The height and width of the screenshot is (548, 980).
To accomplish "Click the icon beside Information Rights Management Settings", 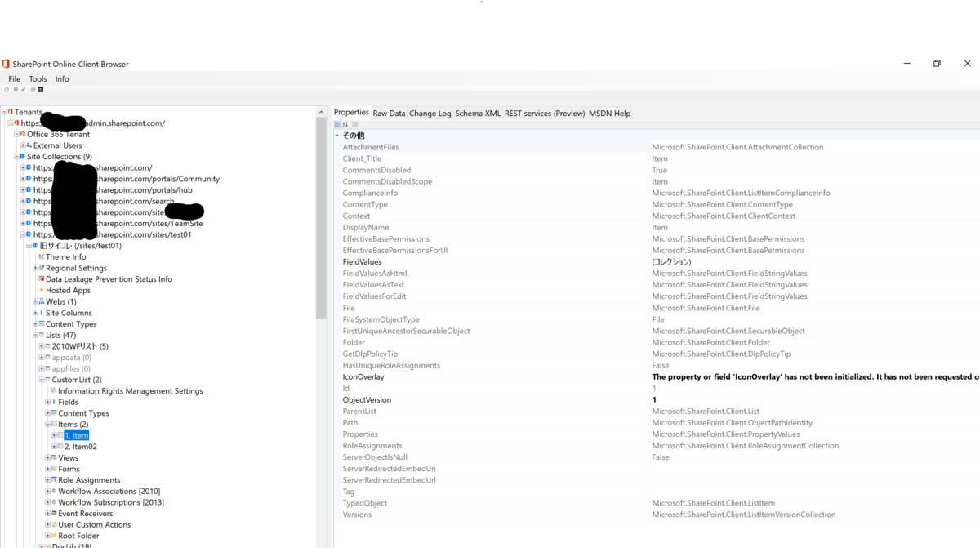I will pos(54,390).
